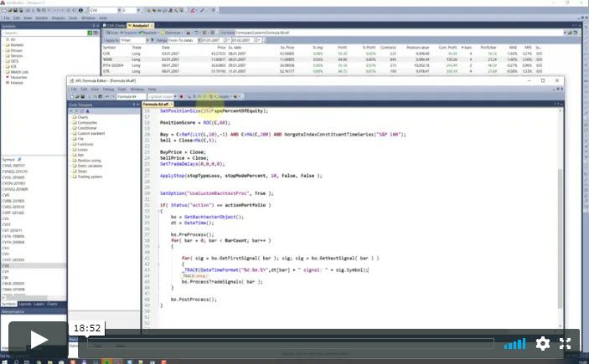Select the Formula 64.afl editor tab

(156, 103)
